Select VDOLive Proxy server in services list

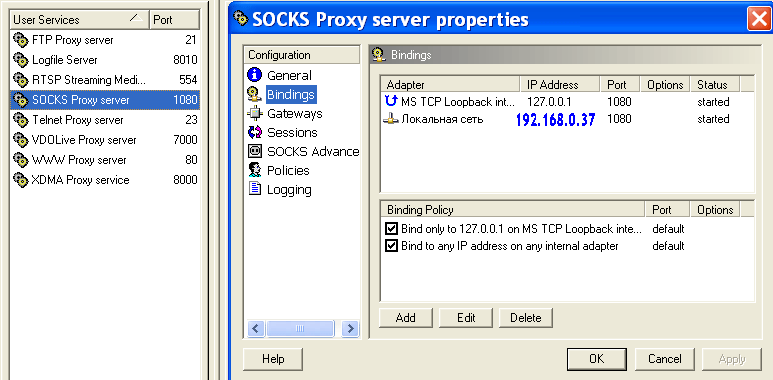pos(105,140)
